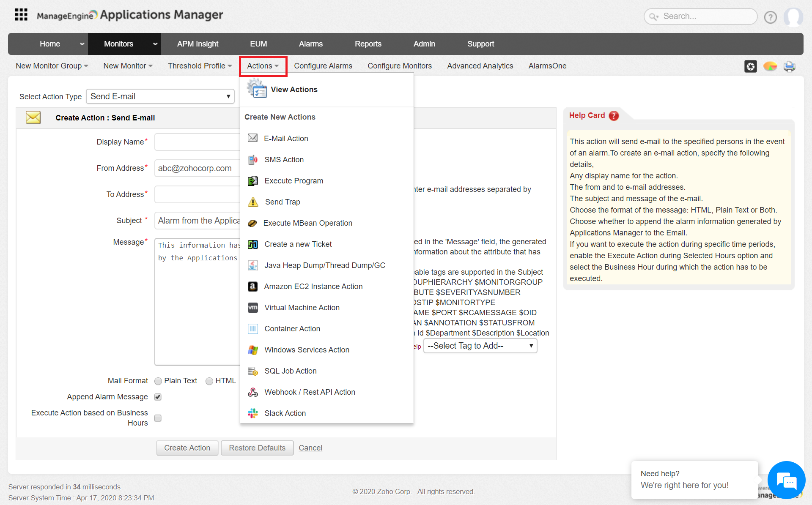Viewport: 812px width, 505px height.
Task: Click the Help Card red question icon
Action: 614,116
